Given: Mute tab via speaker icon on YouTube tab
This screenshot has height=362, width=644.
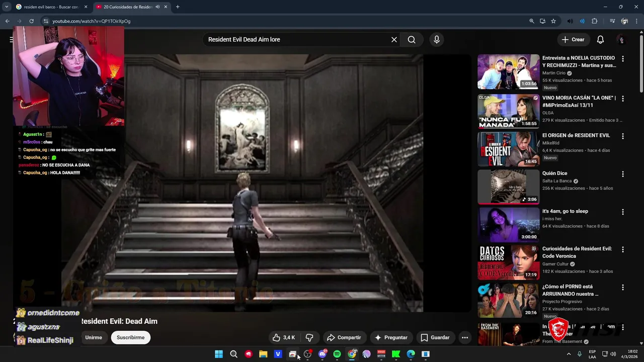Looking at the screenshot, I should pos(157,7).
